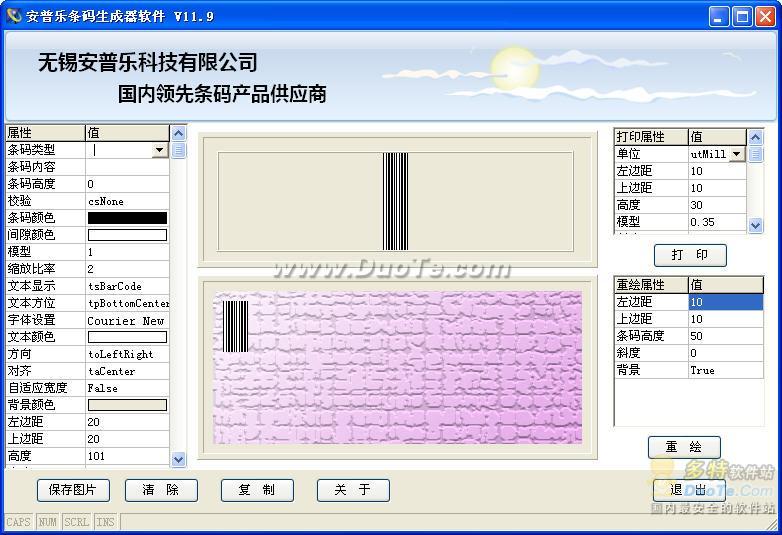Click the 退出 button

pos(689,490)
